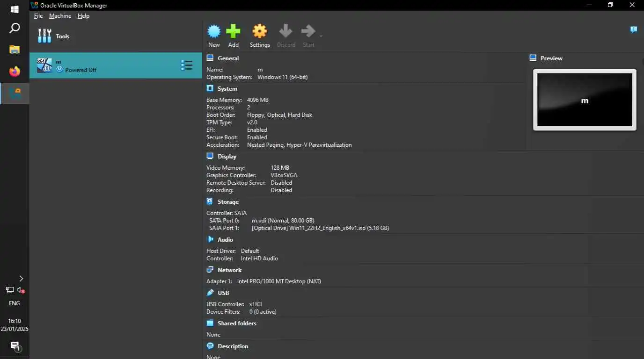Click the Audio section speaker icon
This screenshot has height=359, width=644.
(210, 239)
